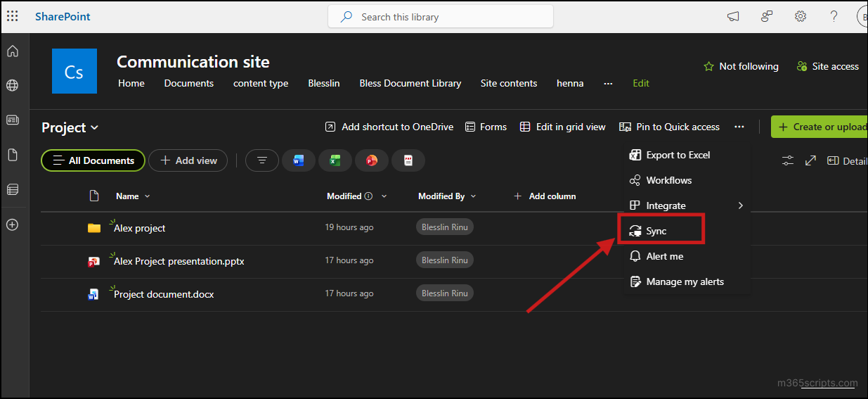The image size is (868, 399).
Task: Focus the Search this library field
Action: click(441, 17)
